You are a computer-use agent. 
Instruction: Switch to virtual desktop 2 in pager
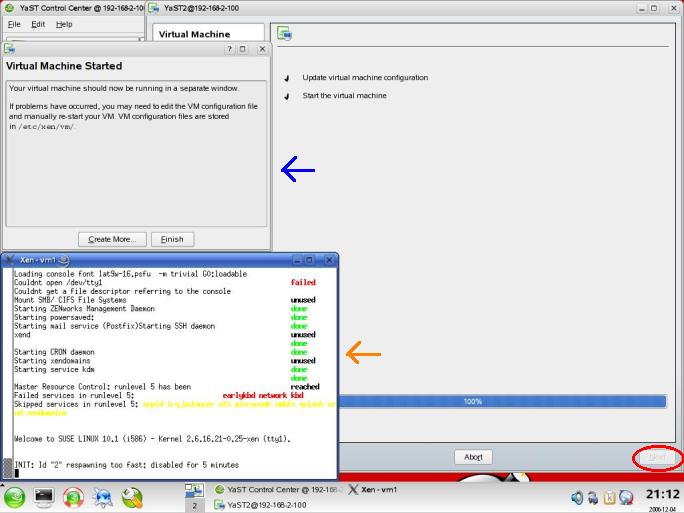[x=195, y=506]
